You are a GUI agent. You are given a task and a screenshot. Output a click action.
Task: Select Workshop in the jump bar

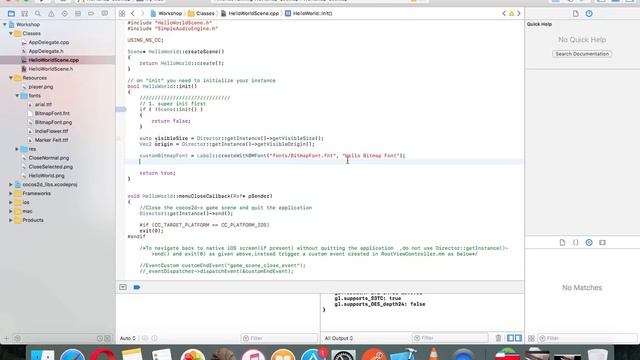(166, 13)
